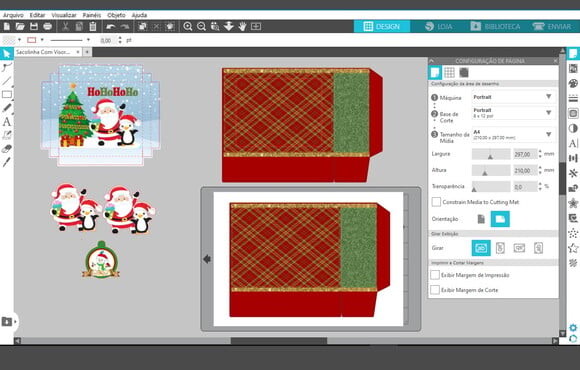Check Exibir Margem de Corte

tap(435, 290)
